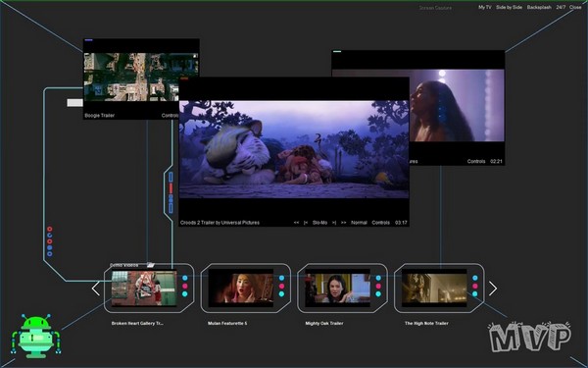Click the 'Boogie Trailer' title text

tap(99, 115)
